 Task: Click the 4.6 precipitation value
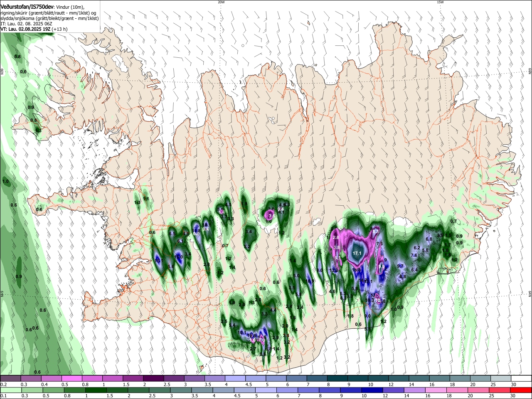(x=332, y=291)
